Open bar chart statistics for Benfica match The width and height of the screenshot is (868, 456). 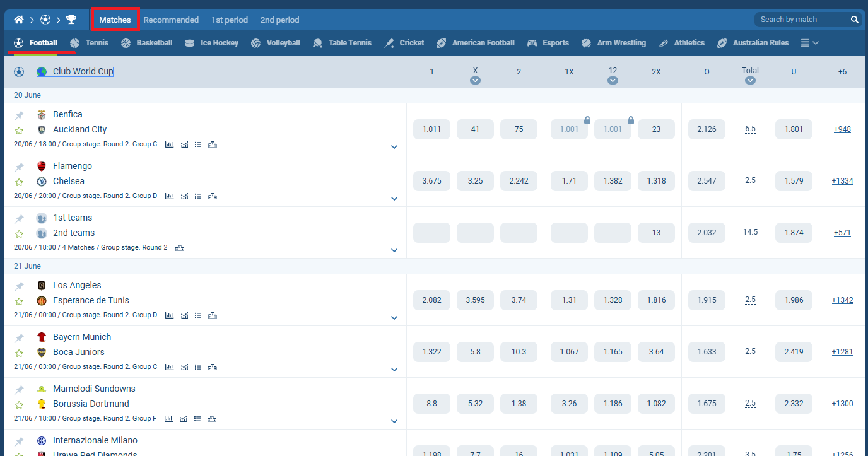(169, 144)
